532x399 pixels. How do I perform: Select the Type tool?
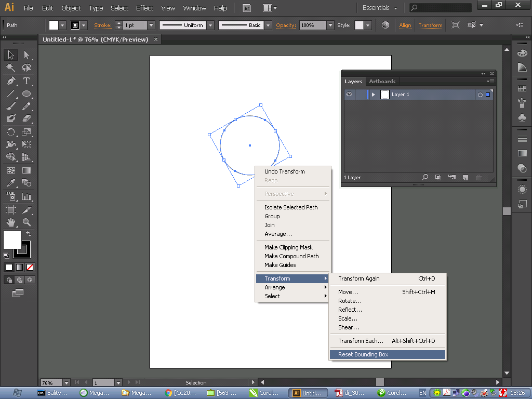[x=26, y=81]
